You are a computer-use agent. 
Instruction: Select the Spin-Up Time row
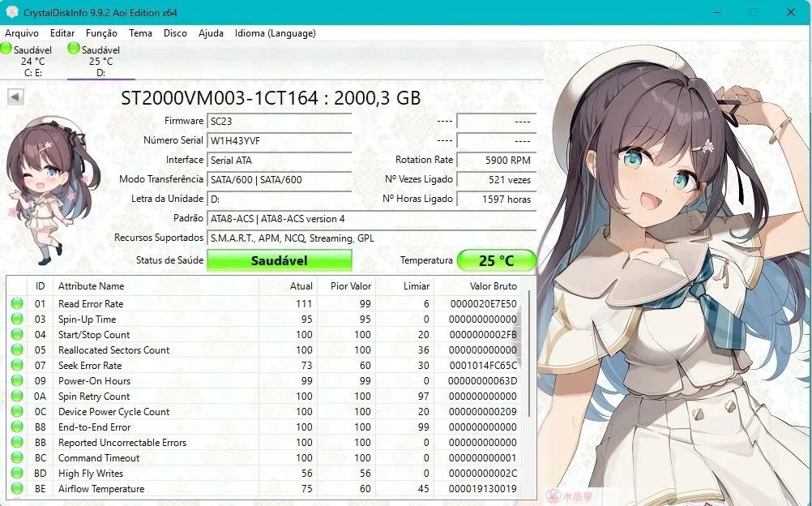tap(264, 319)
